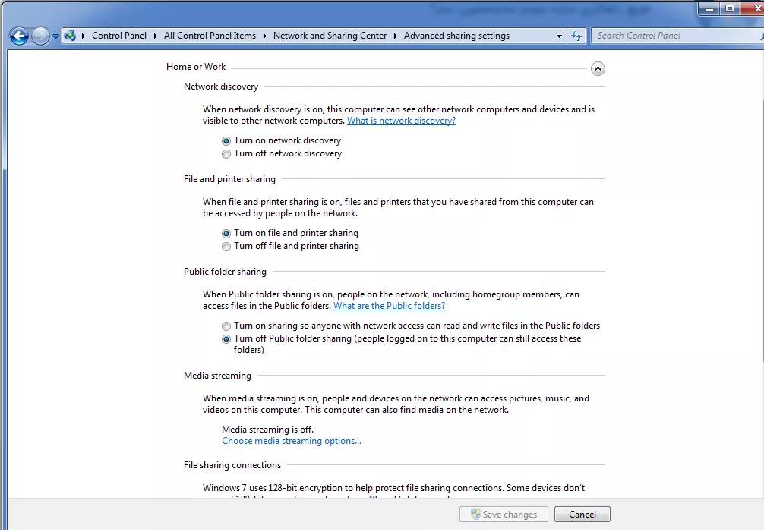Open What is network discovery? link
764x532 pixels.
click(401, 121)
